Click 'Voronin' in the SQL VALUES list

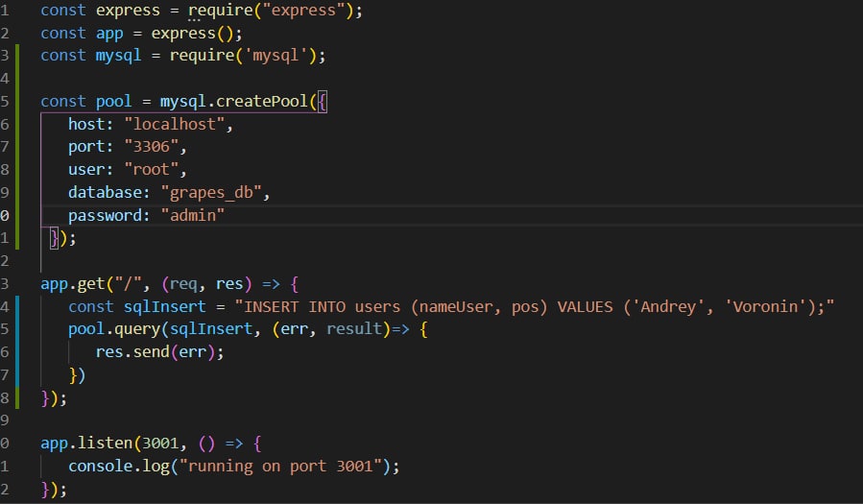click(765, 306)
